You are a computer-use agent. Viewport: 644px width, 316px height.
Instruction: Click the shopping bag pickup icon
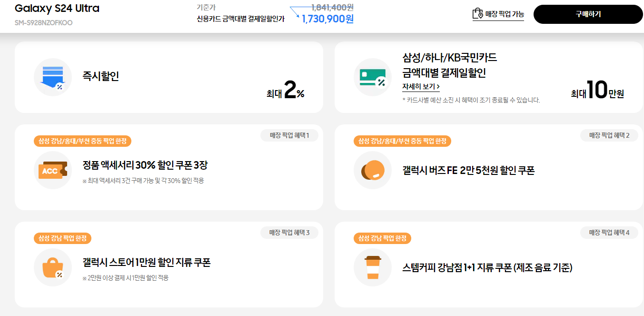coord(477,13)
